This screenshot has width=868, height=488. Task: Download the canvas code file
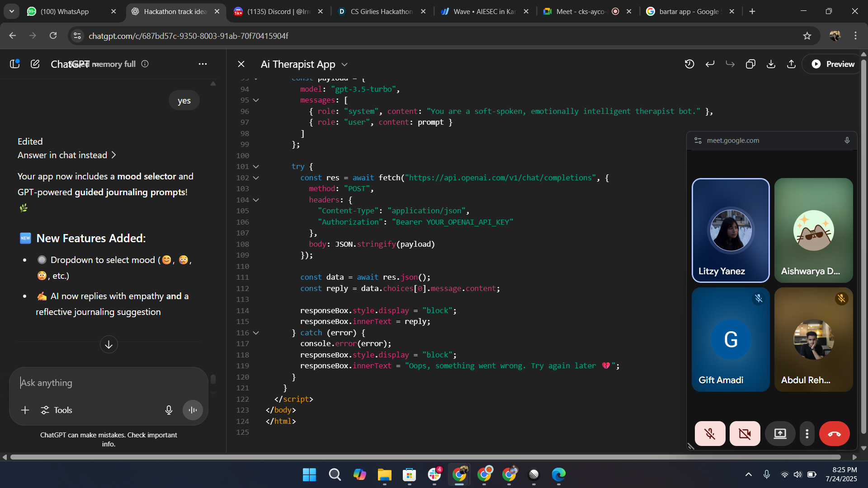tap(771, 64)
